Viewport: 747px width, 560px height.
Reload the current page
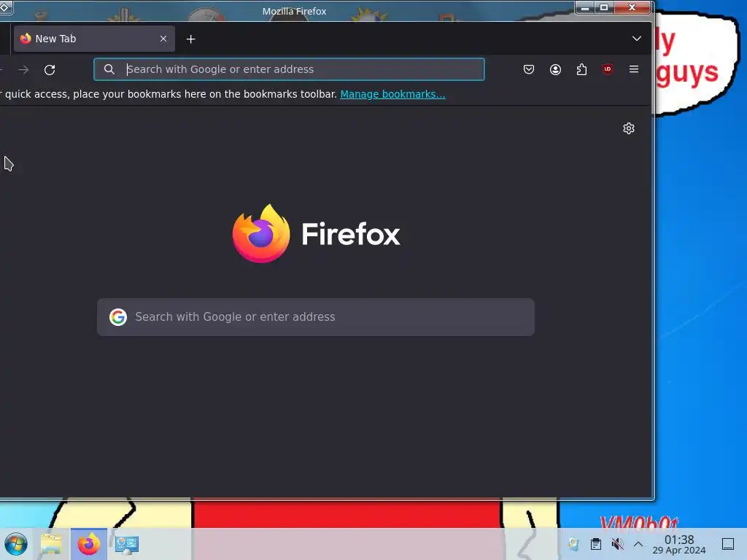point(50,69)
